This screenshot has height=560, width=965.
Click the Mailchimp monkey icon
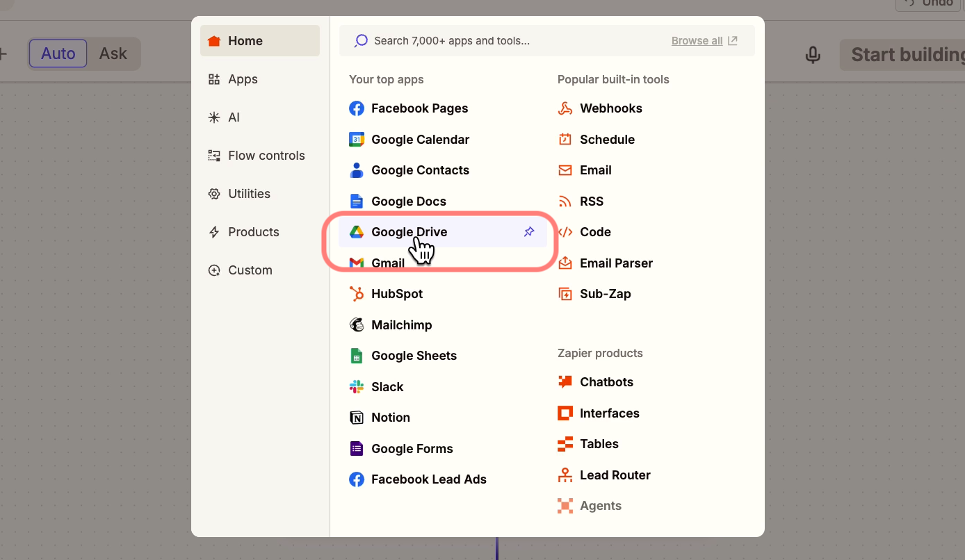(357, 325)
